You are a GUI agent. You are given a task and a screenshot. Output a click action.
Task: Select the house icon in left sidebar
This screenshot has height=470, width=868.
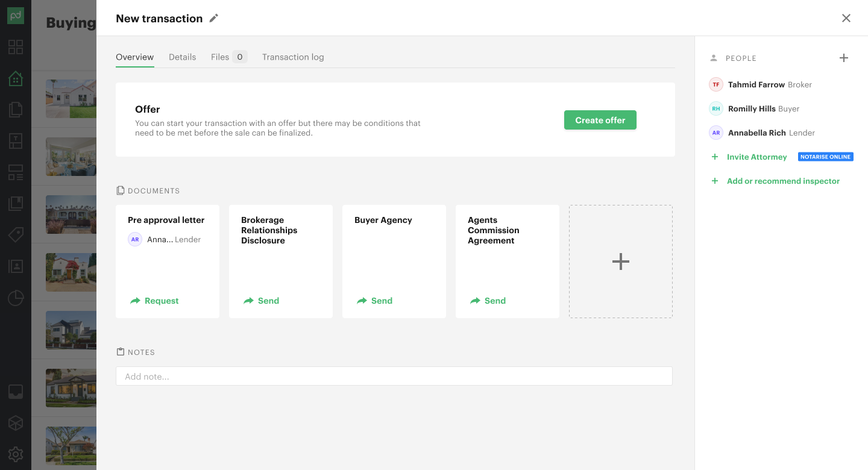[16, 78]
